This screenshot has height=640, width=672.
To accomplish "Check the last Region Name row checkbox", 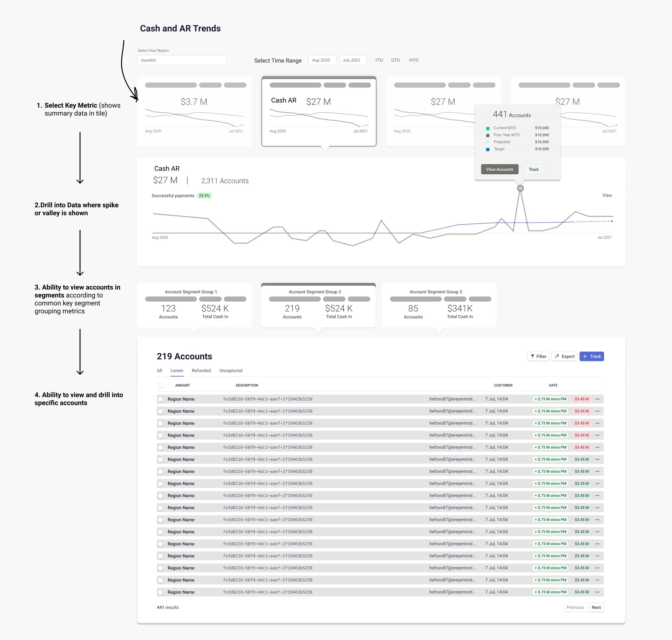I will [160, 592].
